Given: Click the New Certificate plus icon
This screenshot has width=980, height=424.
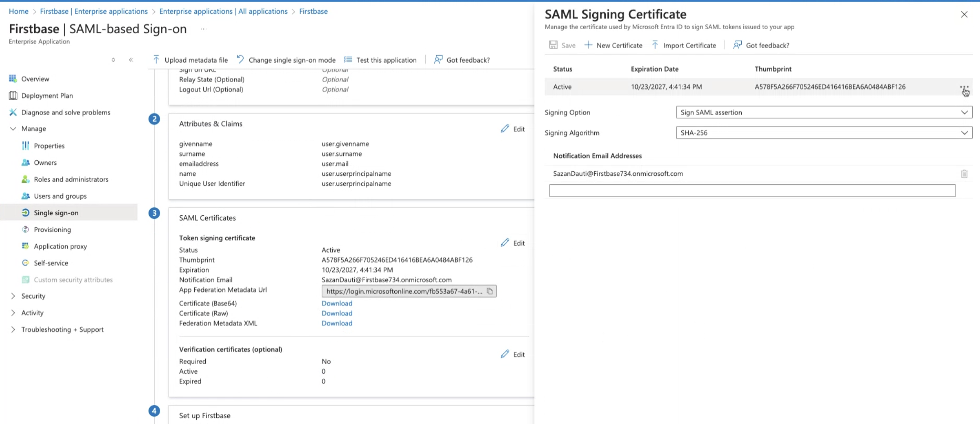Looking at the screenshot, I should click(588, 45).
